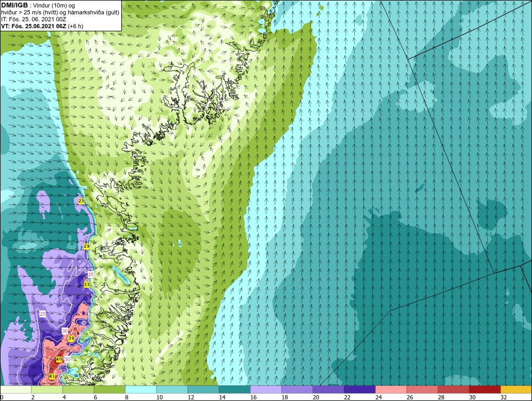Click the legend scale number 30
This screenshot has height=401, width=532.
[x=472, y=397]
